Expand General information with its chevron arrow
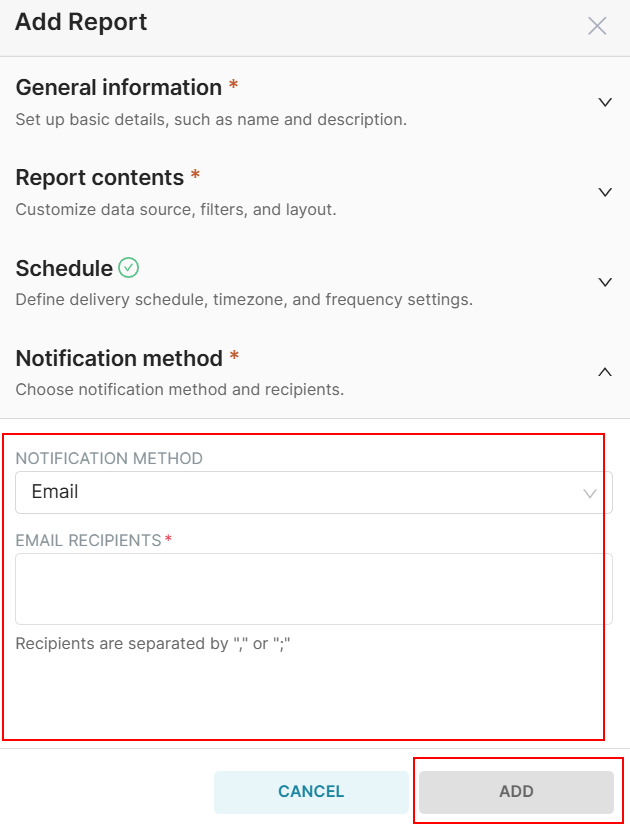This screenshot has width=630, height=828. point(604,102)
